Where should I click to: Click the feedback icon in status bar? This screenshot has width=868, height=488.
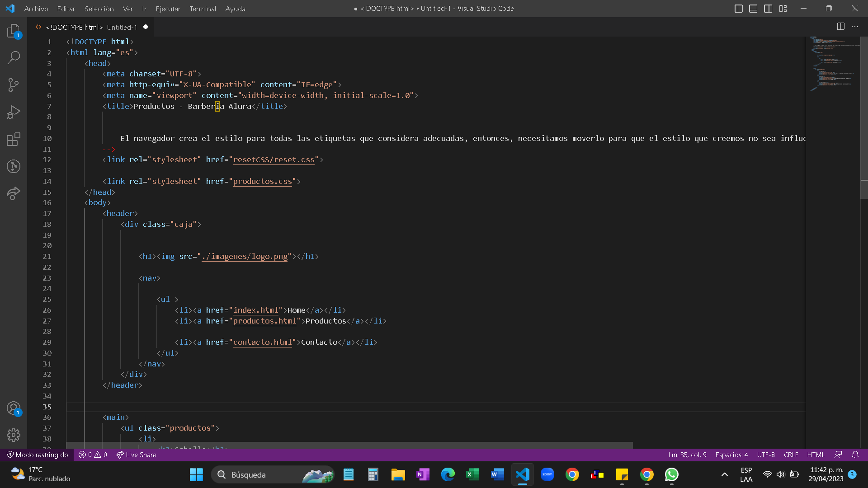point(838,455)
